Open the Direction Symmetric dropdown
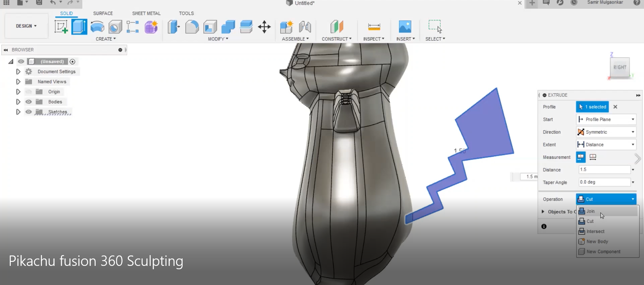The image size is (644, 285). point(606,132)
